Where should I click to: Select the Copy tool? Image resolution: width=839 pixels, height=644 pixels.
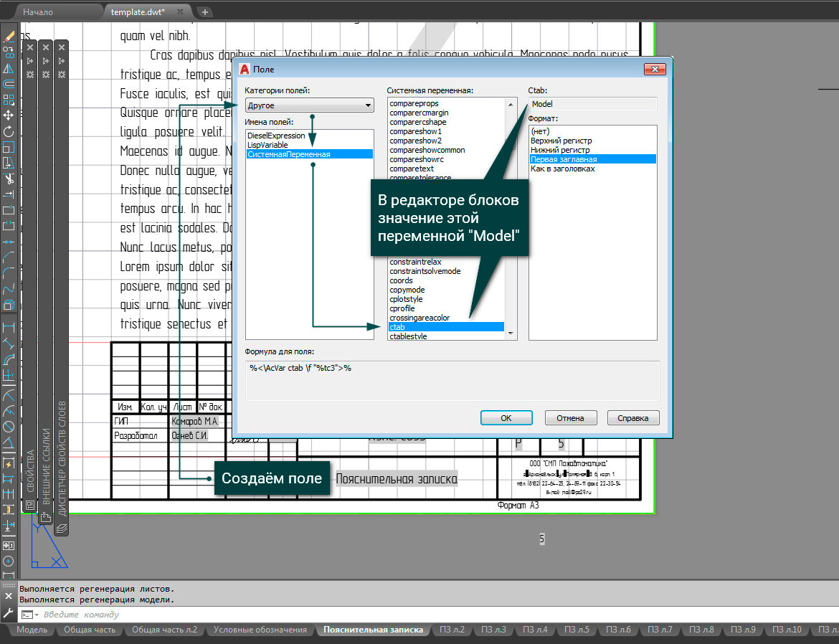(10, 50)
